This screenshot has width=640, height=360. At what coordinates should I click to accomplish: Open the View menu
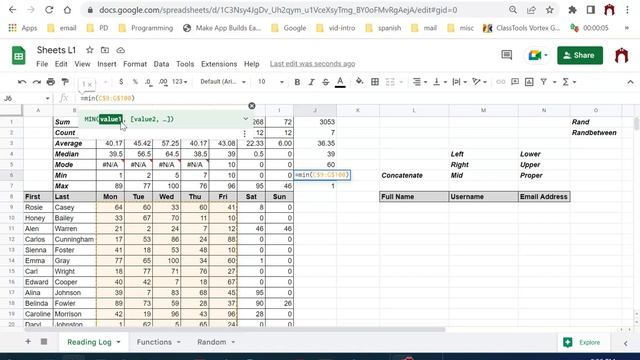tap(82, 64)
